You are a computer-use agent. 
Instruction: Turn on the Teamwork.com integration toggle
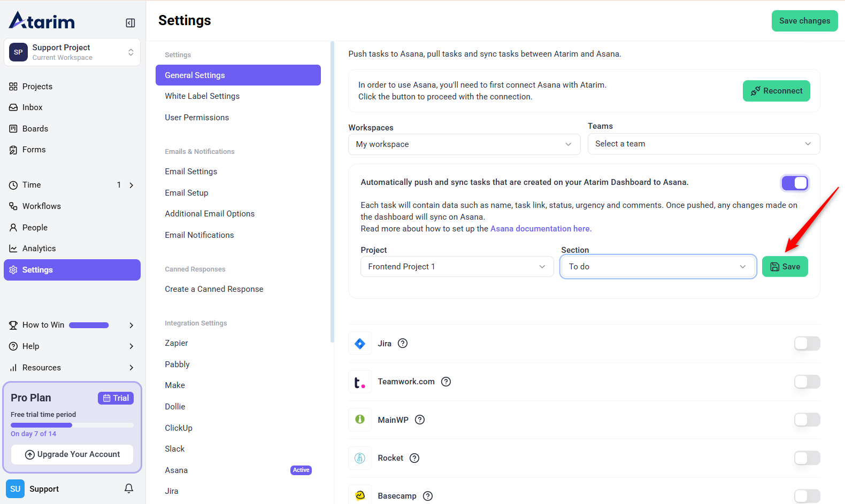[x=806, y=382]
